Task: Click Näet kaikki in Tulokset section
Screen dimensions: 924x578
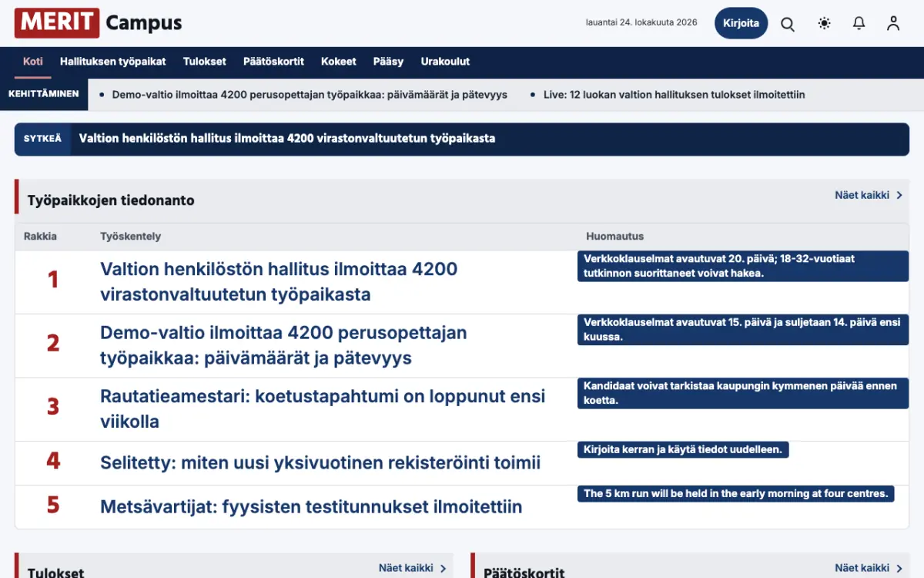Action: click(413, 568)
